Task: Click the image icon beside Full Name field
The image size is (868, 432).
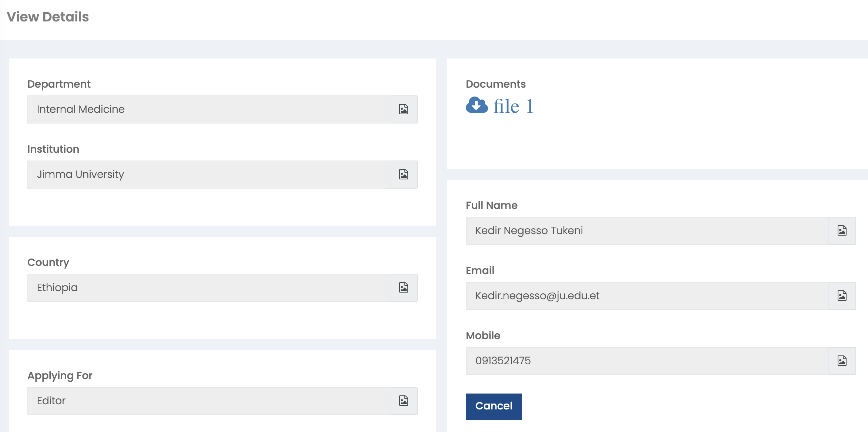Action: (x=842, y=231)
